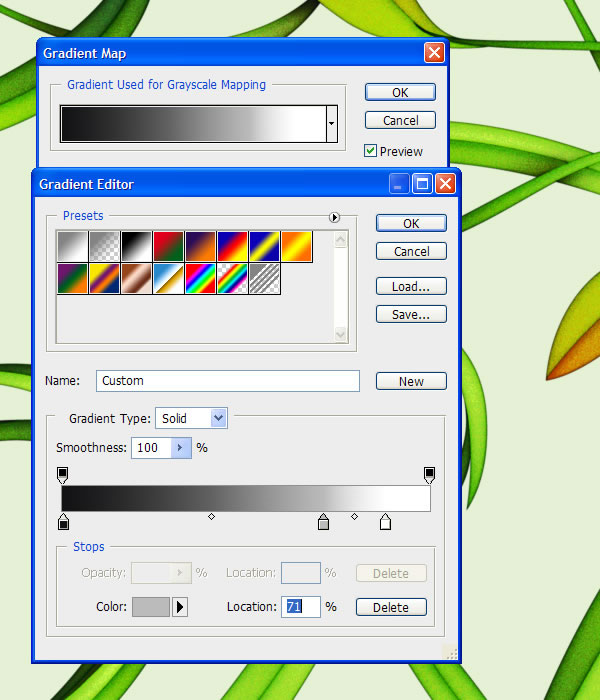Click the presets scrollbar down arrow

pos(341,334)
